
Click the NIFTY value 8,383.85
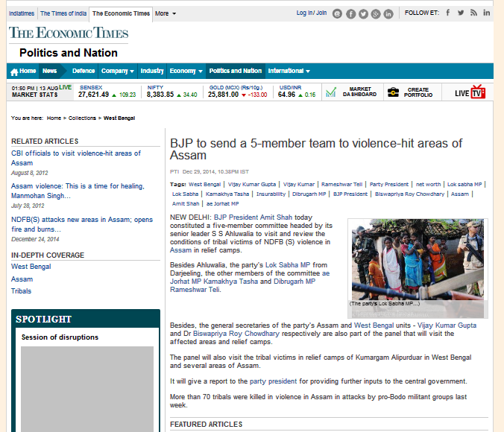(x=160, y=95)
